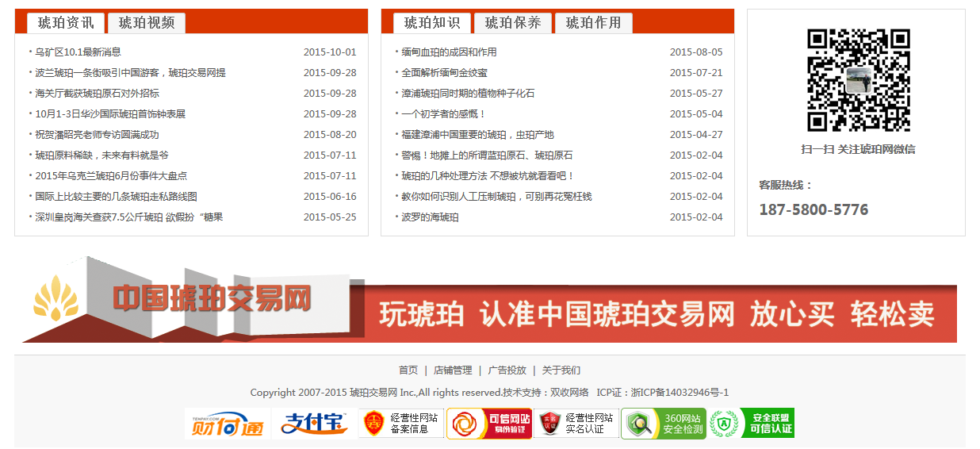Open article 一个初学者的感慨！
Viewport: 980px width, 449px height.
click(x=443, y=114)
